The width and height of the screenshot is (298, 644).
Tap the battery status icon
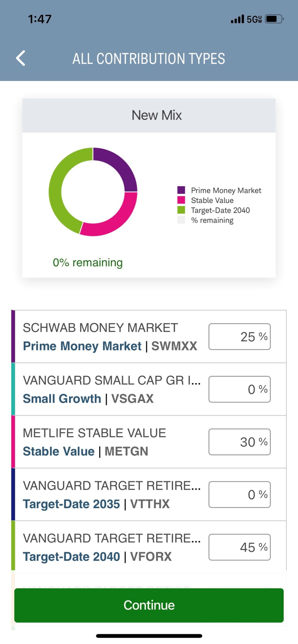(273, 19)
